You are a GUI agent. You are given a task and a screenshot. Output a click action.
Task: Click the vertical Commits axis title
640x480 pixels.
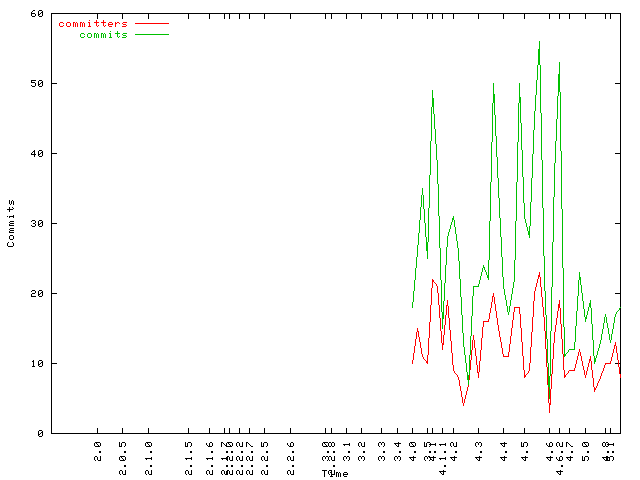click(x=11, y=223)
